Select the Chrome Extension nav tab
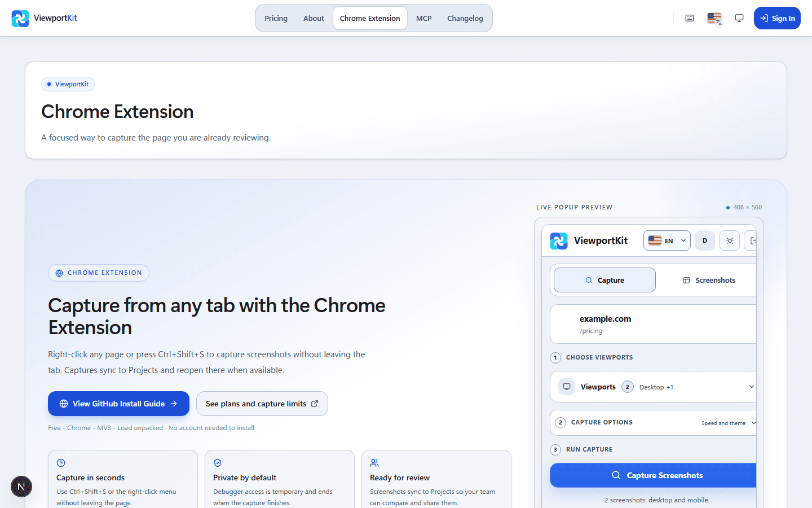This screenshot has height=508, width=812. 370,18
